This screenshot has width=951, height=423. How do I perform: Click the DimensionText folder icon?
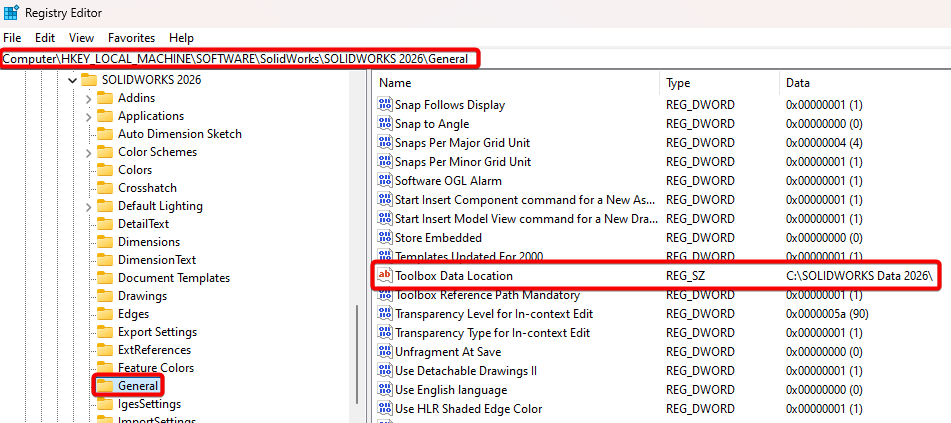(x=105, y=260)
